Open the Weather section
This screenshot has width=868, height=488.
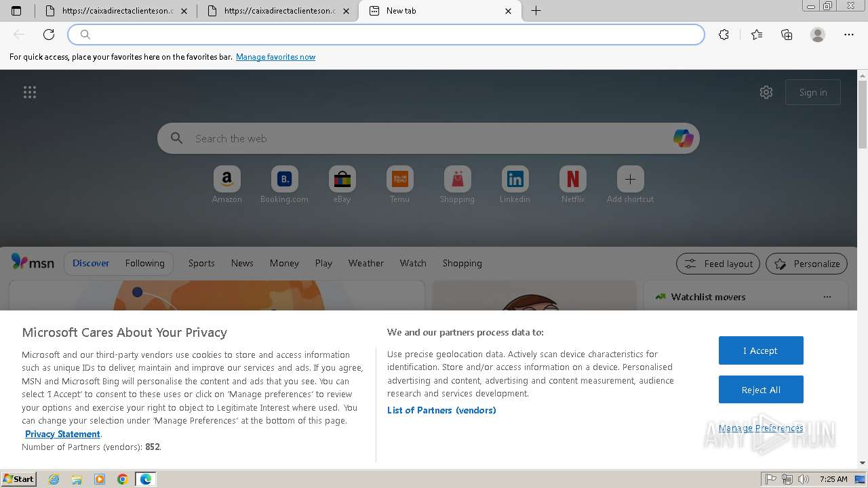tap(366, 263)
